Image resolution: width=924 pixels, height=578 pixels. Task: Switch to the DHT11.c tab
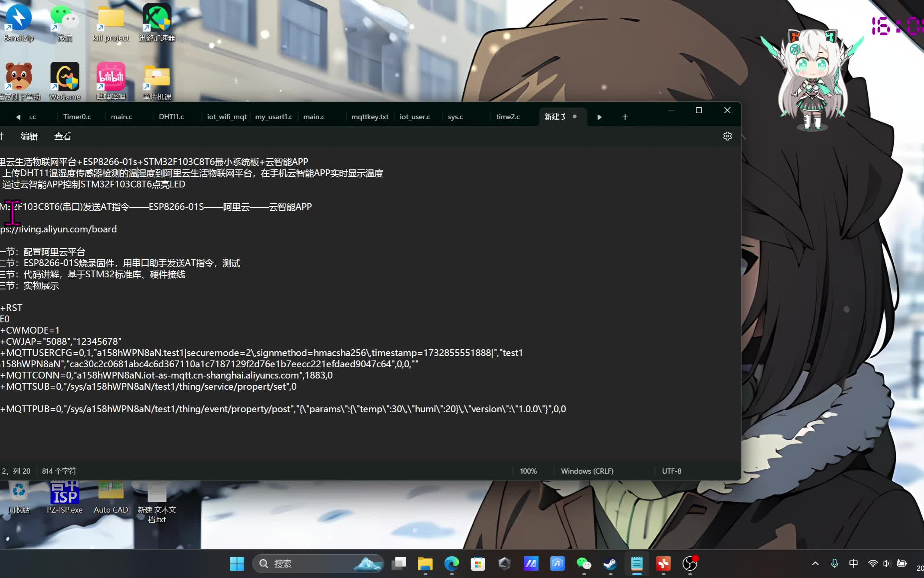pos(171,117)
